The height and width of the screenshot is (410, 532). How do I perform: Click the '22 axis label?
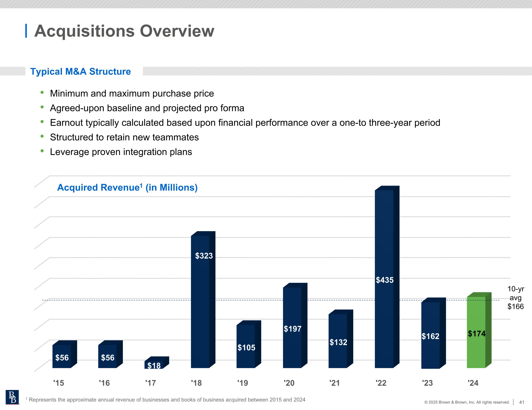[x=381, y=383]
